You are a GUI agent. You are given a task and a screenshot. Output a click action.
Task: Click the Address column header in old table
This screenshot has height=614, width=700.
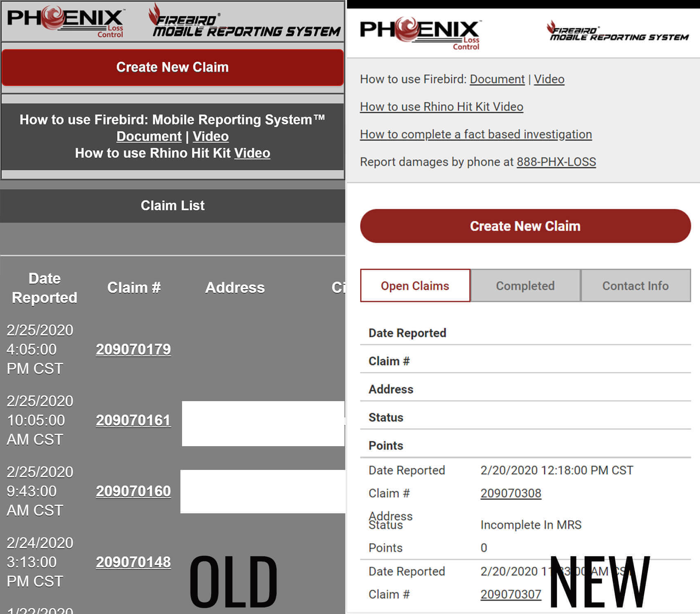point(235,287)
